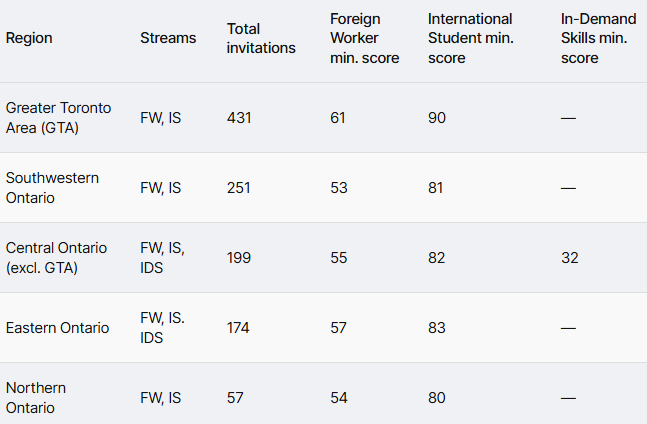Click the Foreign Worker min. score header
The width and height of the screenshot is (647, 424).
click(364, 38)
